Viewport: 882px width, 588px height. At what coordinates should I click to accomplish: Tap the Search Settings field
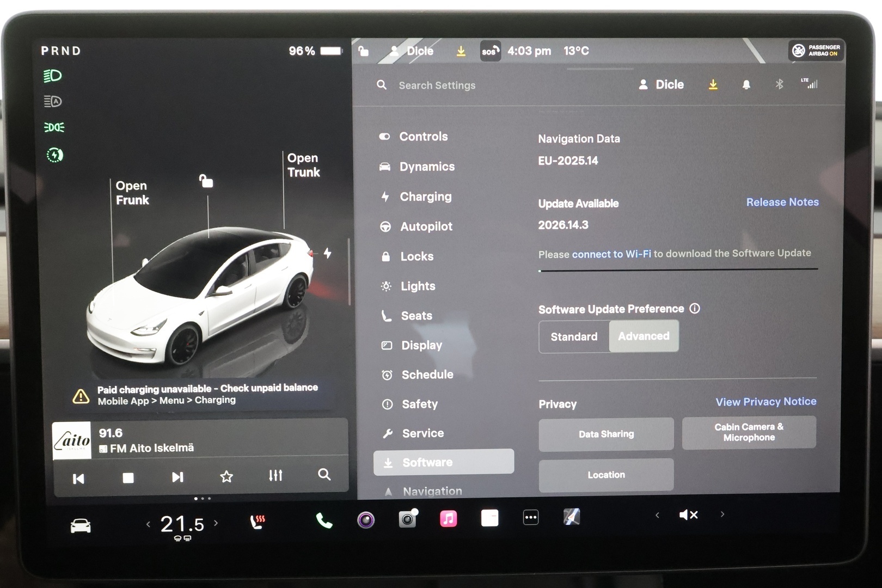point(437,85)
